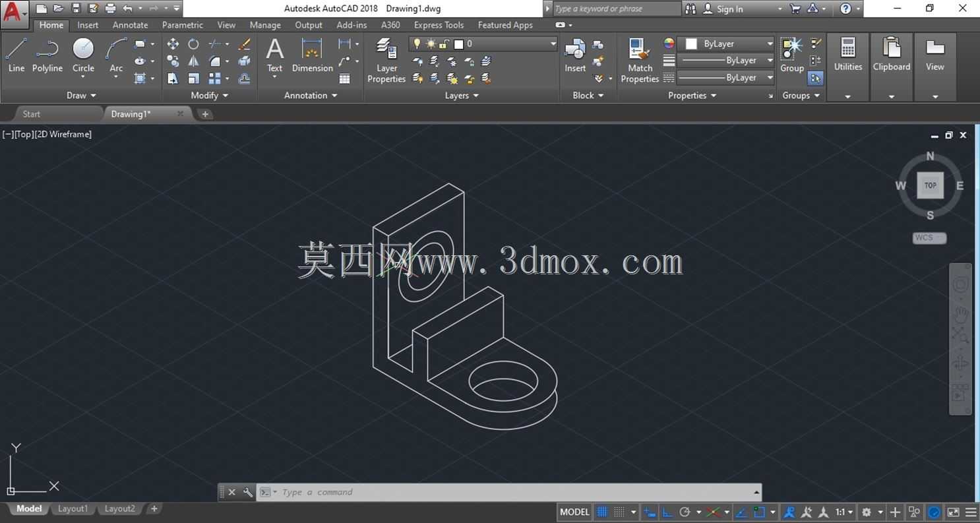Viewport: 980px width, 523px height.
Task: Toggle isometric drafting in status bar
Action: (x=713, y=512)
